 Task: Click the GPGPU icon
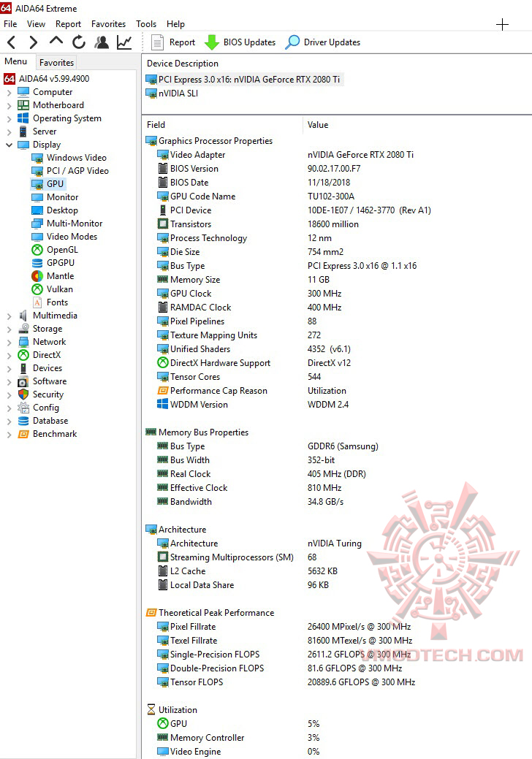point(37,263)
